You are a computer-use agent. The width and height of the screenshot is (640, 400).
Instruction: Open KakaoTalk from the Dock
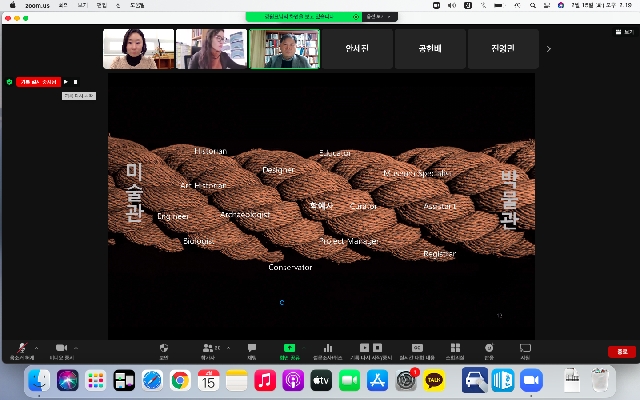click(435, 380)
